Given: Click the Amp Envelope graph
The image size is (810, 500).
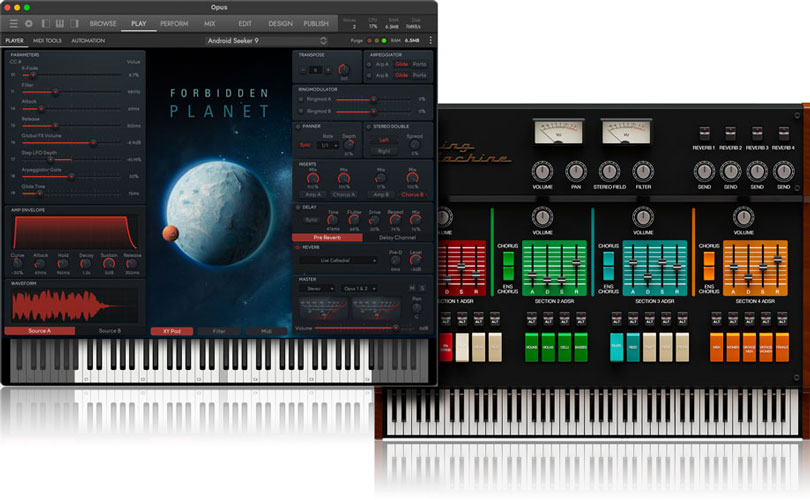Looking at the screenshot, I should coord(75,232).
